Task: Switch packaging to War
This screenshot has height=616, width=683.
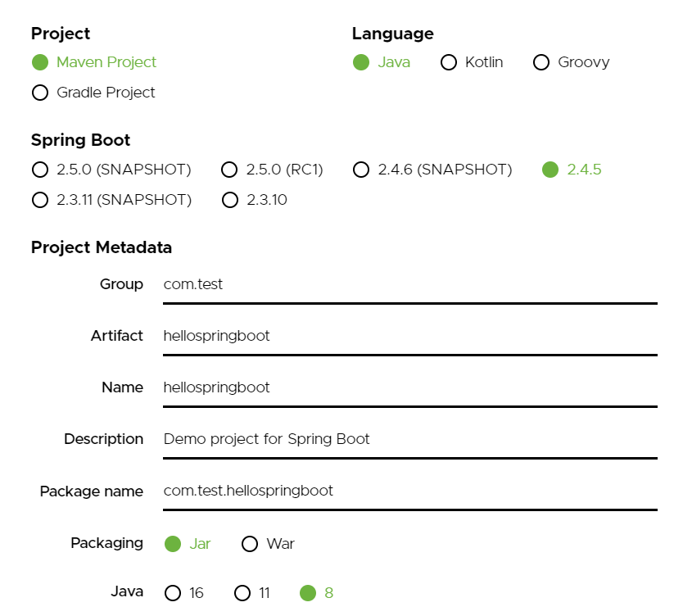Action: coord(250,544)
